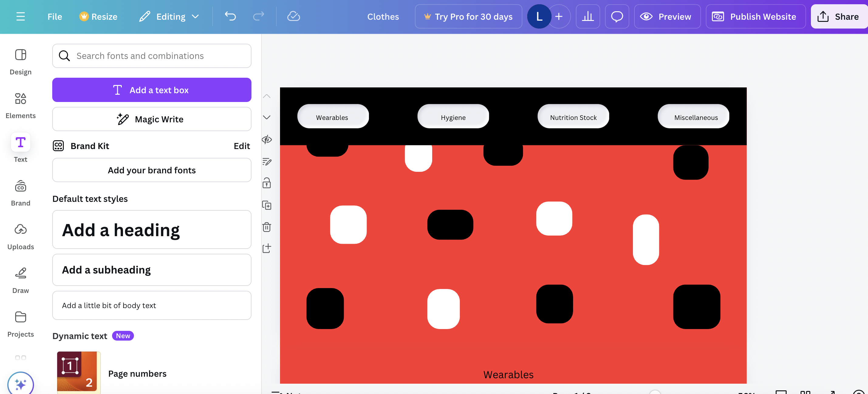This screenshot has width=868, height=394.
Task: Open the hamburger main menu
Action: coord(21,16)
